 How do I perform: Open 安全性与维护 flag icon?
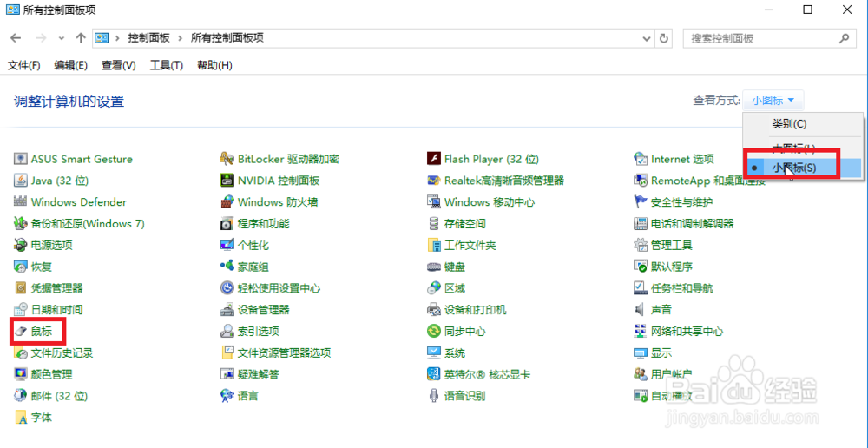pyautogui.click(x=641, y=202)
